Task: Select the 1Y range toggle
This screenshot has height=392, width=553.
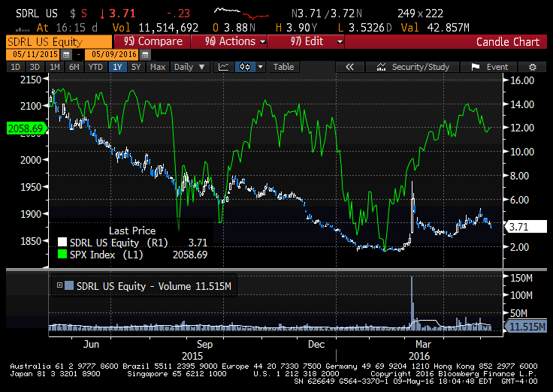Action: (117, 67)
